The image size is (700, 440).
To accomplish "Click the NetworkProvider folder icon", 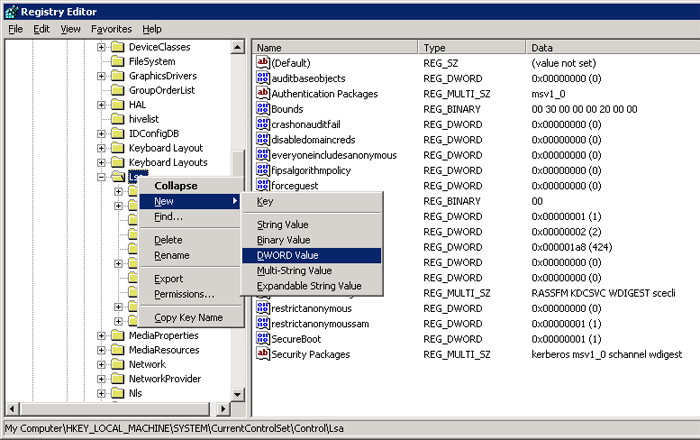I will [117, 378].
